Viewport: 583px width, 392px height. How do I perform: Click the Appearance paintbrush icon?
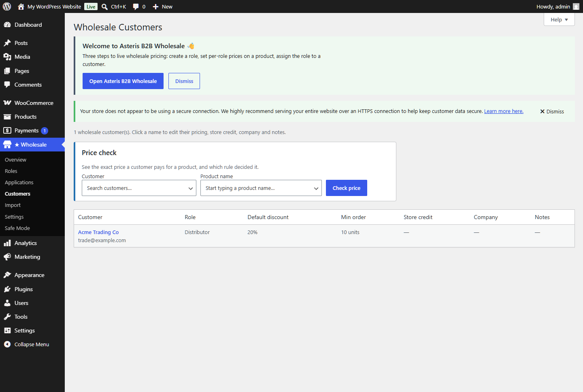tap(7, 275)
